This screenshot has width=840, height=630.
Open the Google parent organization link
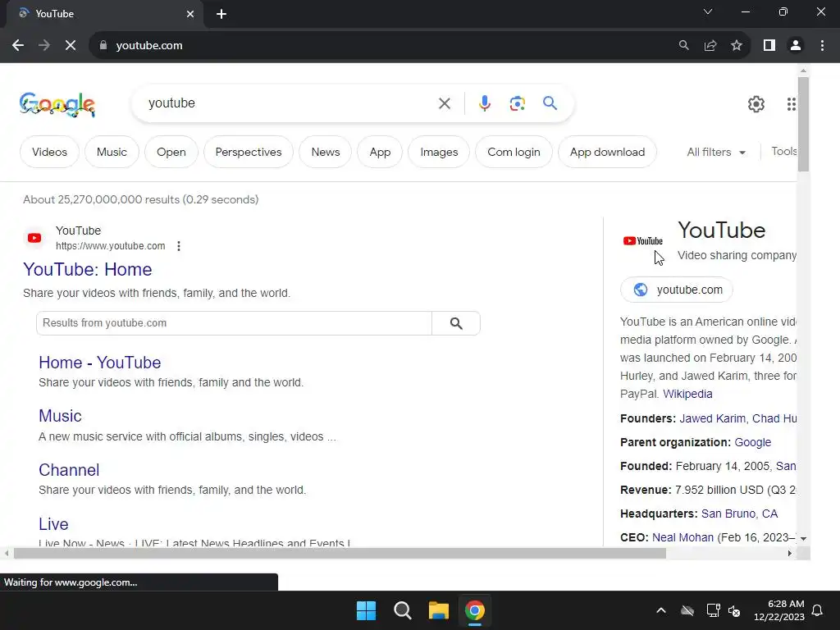click(753, 442)
